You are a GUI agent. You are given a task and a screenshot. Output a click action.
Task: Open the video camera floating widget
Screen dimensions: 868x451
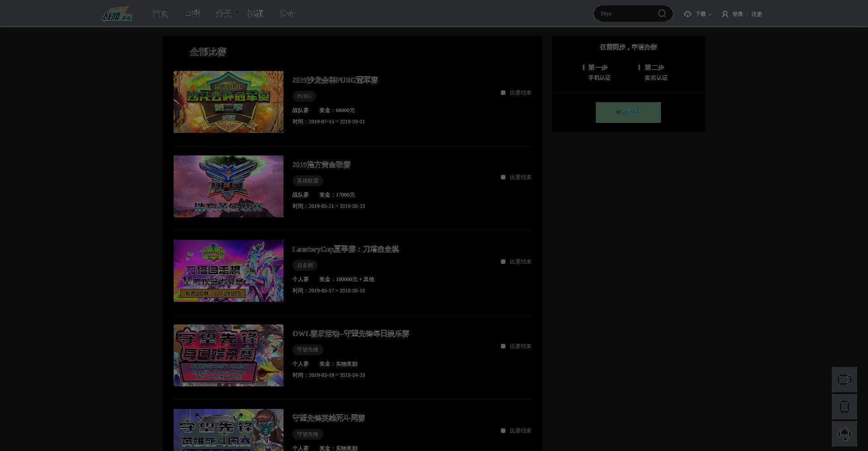click(844, 380)
